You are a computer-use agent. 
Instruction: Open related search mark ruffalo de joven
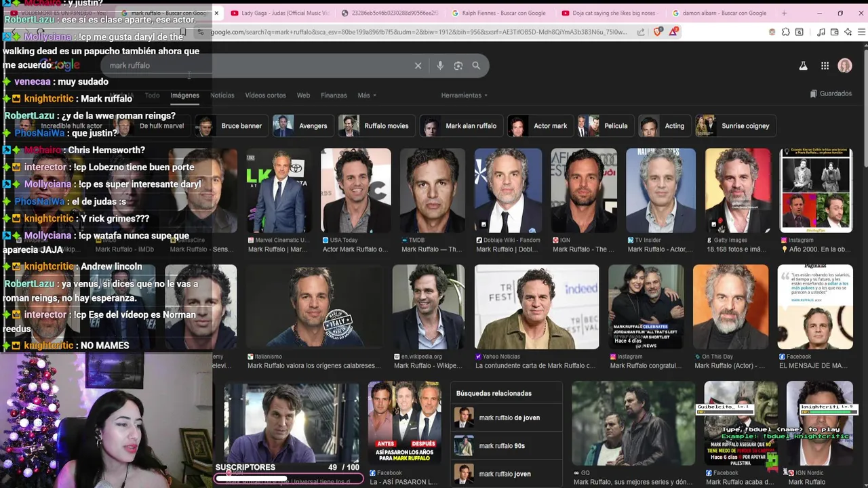coord(506,418)
